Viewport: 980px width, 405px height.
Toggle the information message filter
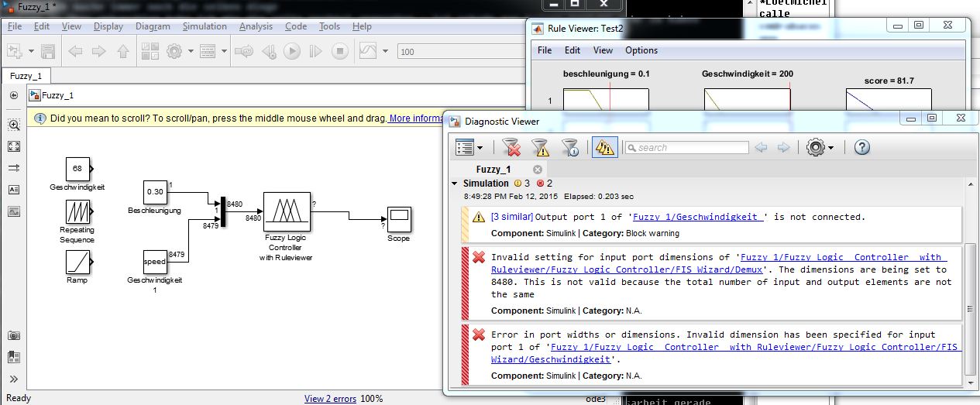click(x=569, y=147)
